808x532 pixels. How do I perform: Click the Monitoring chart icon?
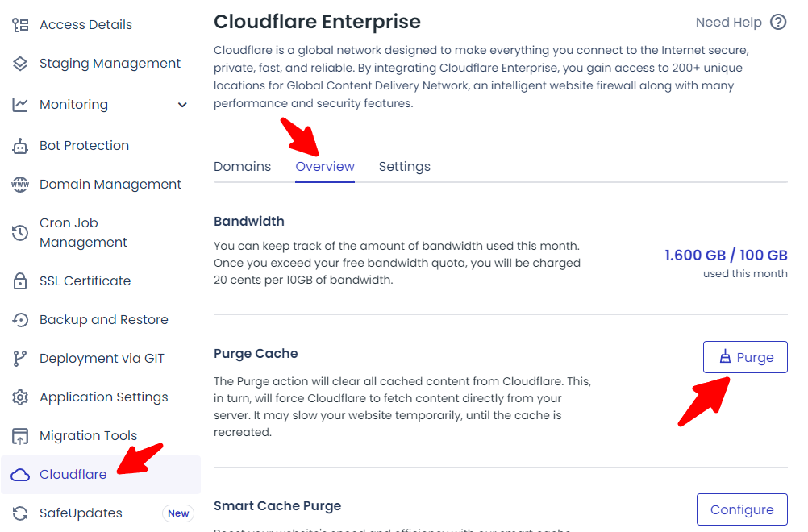[x=20, y=105]
